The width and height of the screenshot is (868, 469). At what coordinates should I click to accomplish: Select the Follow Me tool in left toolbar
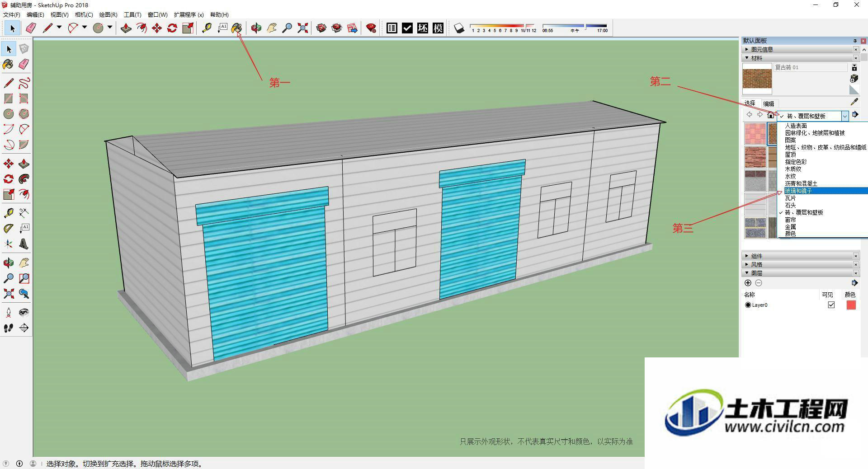click(x=24, y=179)
